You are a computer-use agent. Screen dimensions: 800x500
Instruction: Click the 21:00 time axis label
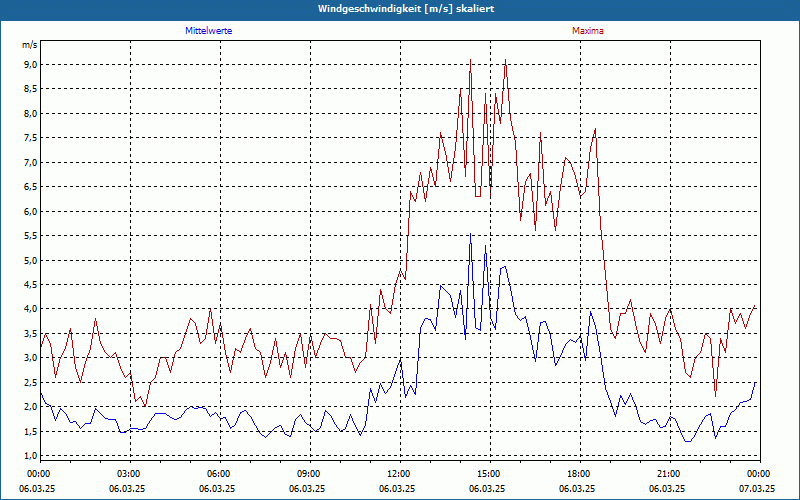coord(670,474)
